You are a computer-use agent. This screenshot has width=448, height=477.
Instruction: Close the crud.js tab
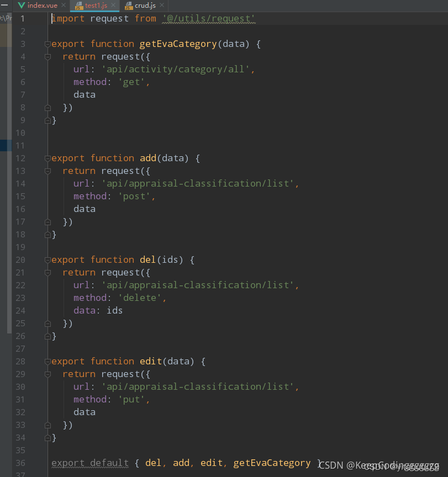162,5
